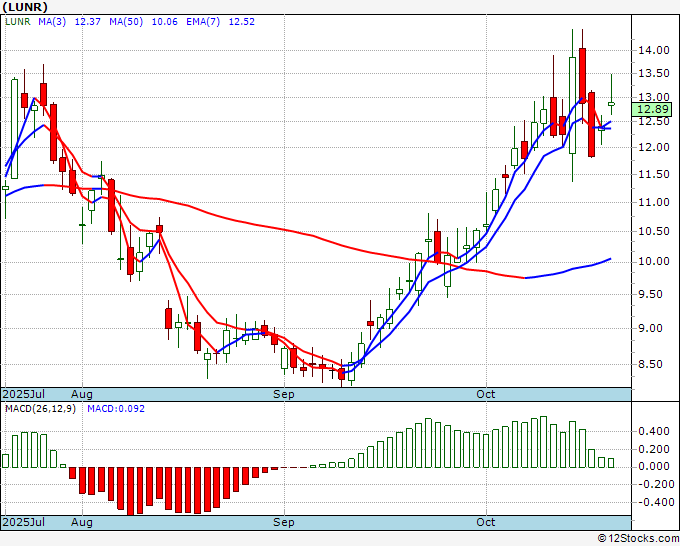Screen dimensions: 680x546
Task: Click Aug on the MACD panel axis
Action: (82, 522)
